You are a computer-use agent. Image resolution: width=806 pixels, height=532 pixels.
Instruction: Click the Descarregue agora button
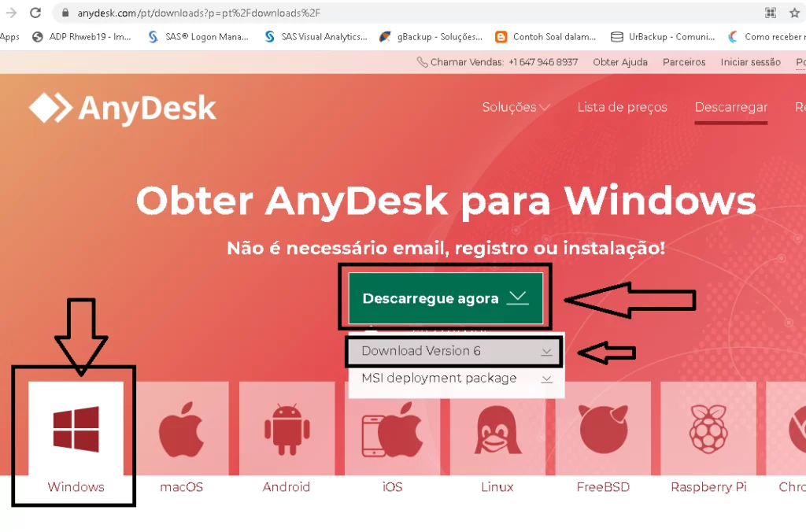446,298
